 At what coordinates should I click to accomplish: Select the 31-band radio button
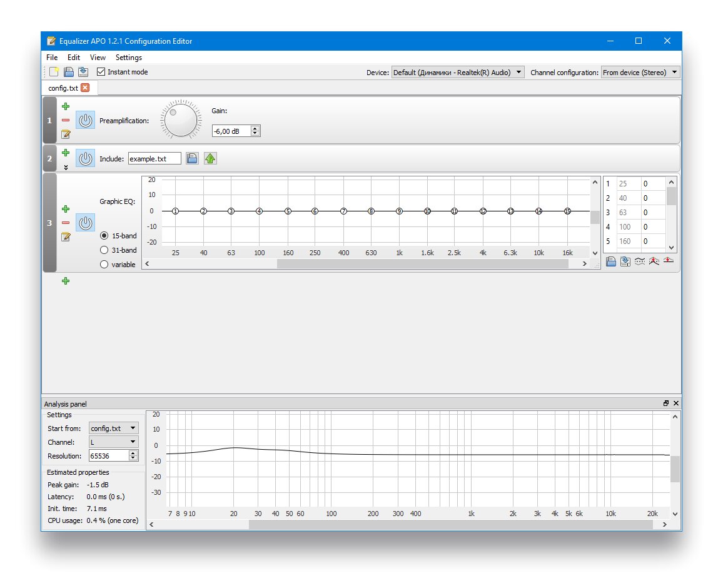(x=104, y=250)
